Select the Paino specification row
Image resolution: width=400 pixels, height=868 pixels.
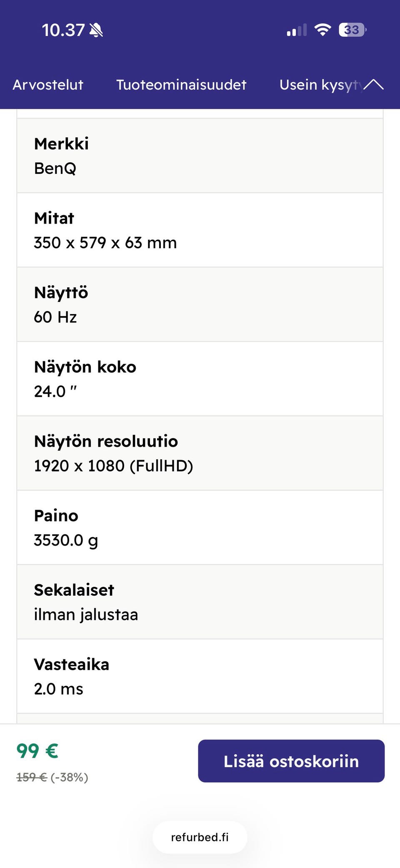(x=199, y=527)
